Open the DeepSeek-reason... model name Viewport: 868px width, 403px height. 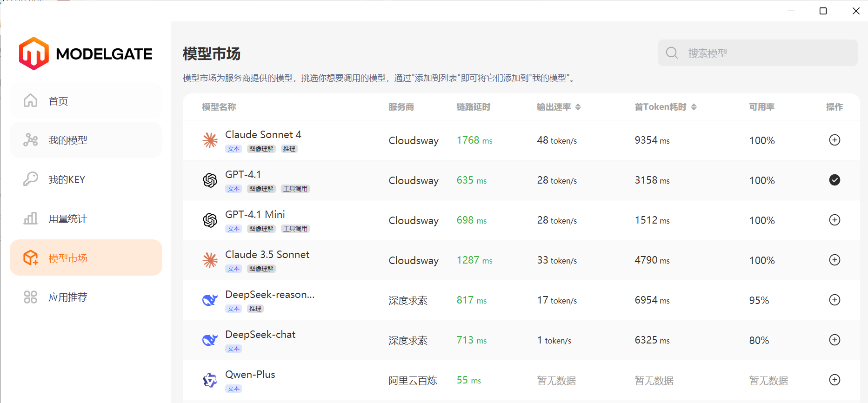270,294
